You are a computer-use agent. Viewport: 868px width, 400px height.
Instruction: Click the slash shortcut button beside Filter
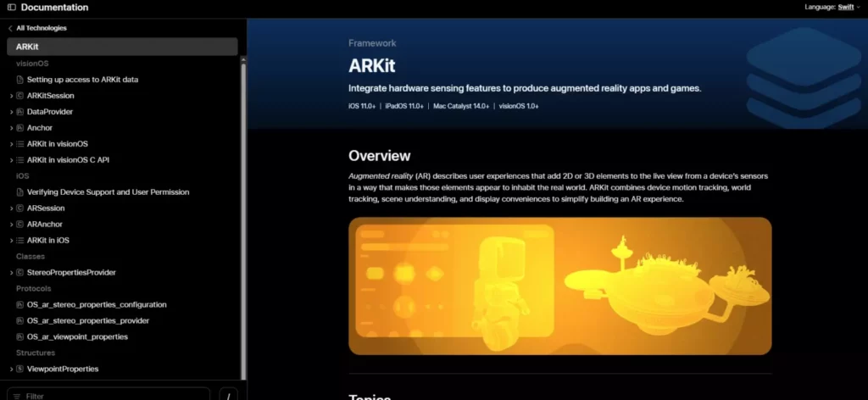(229, 394)
